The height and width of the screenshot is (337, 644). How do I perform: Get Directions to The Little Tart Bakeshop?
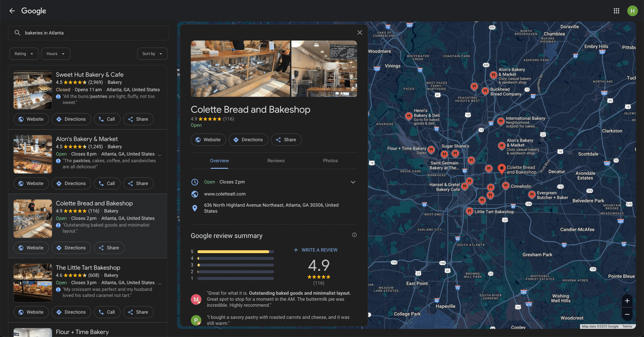pyautogui.click(x=71, y=312)
